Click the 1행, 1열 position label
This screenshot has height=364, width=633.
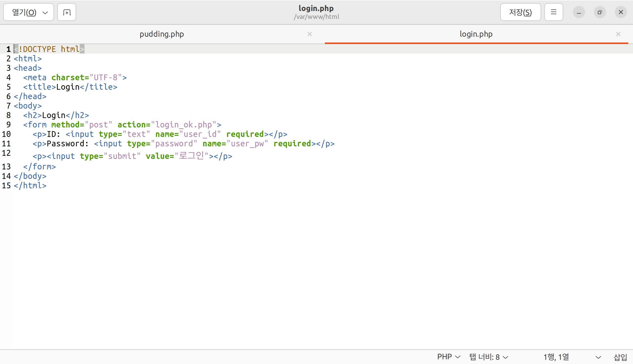[556, 357]
